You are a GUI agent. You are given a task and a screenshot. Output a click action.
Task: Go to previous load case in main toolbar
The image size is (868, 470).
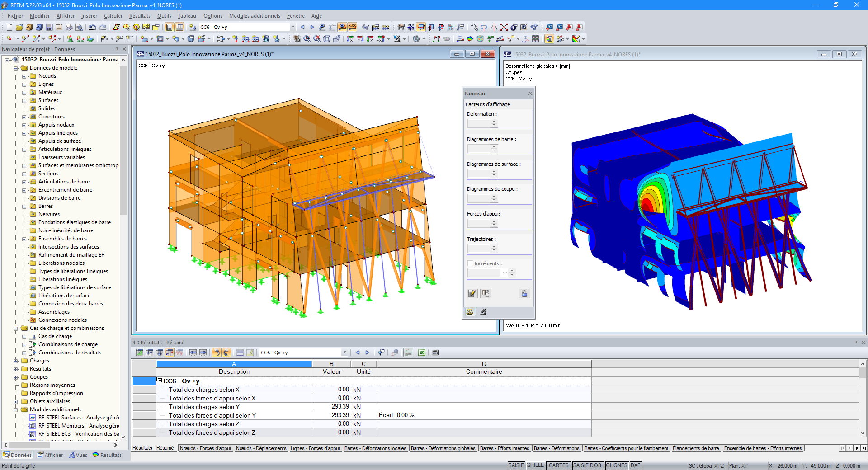[302, 27]
